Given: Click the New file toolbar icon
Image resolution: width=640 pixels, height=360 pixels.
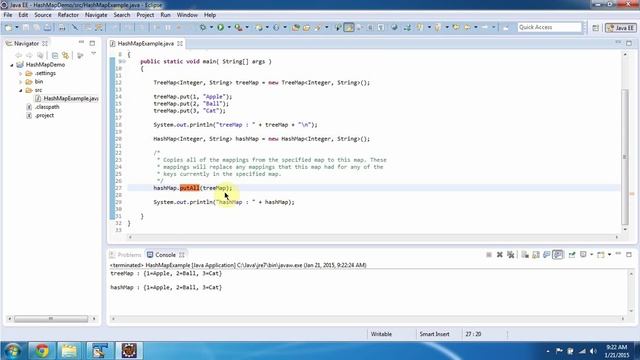Looking at the screenshot, I should point(8,27).
